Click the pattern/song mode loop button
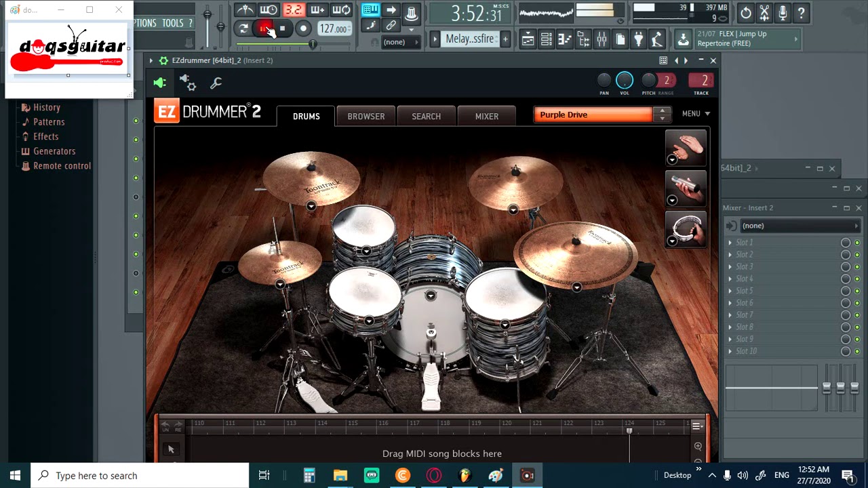The image size is (868, 488). pos(243,28)
